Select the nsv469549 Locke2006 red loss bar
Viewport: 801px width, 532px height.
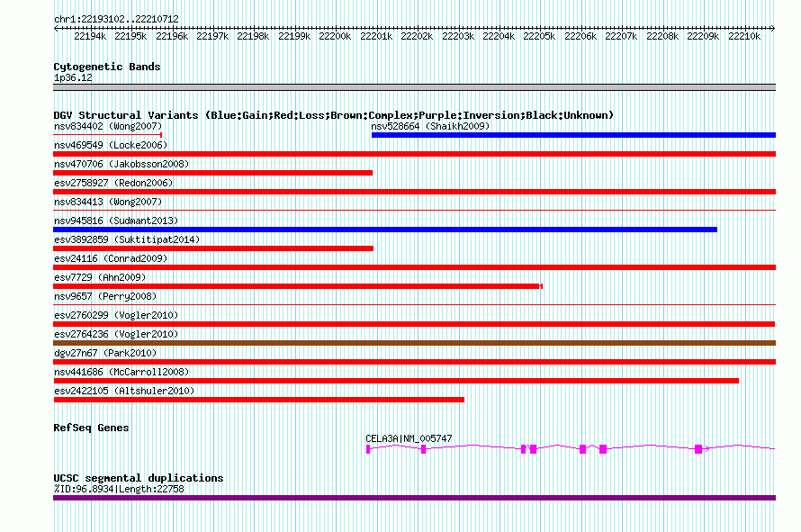click(414, 154)
